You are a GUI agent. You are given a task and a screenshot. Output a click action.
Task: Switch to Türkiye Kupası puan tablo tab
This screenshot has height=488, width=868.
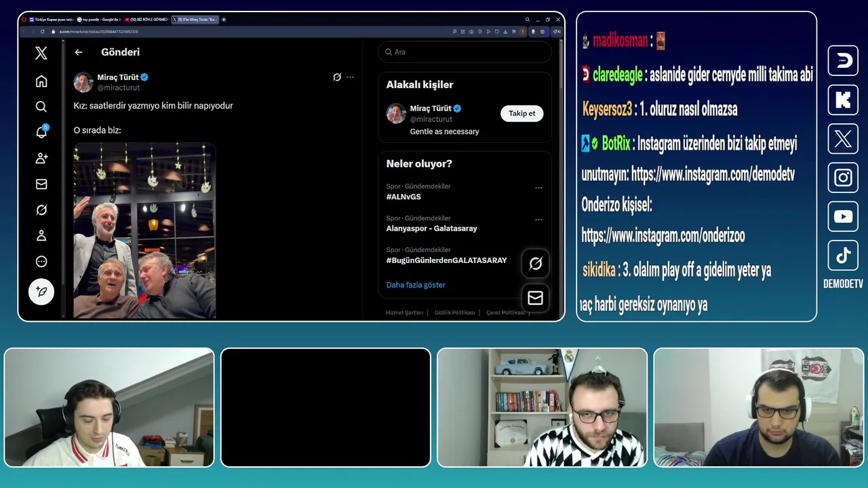[52, 20]
